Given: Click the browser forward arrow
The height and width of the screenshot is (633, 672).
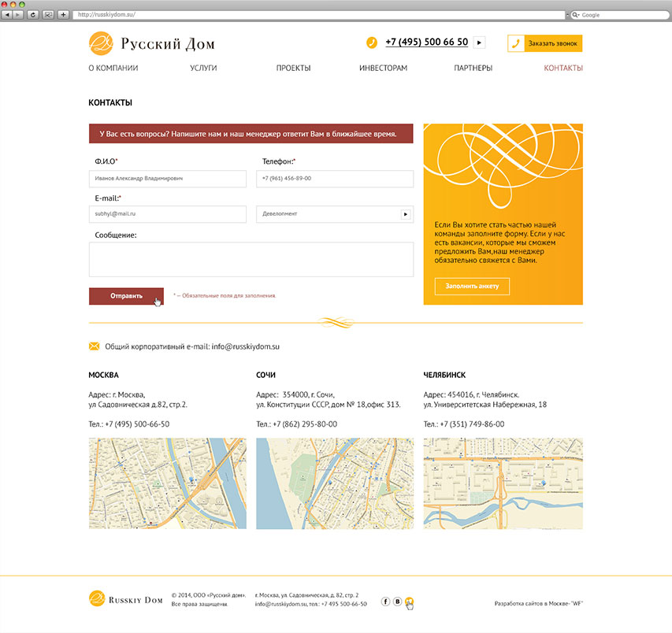Looking at the screenshot, I should click(18, 15).
